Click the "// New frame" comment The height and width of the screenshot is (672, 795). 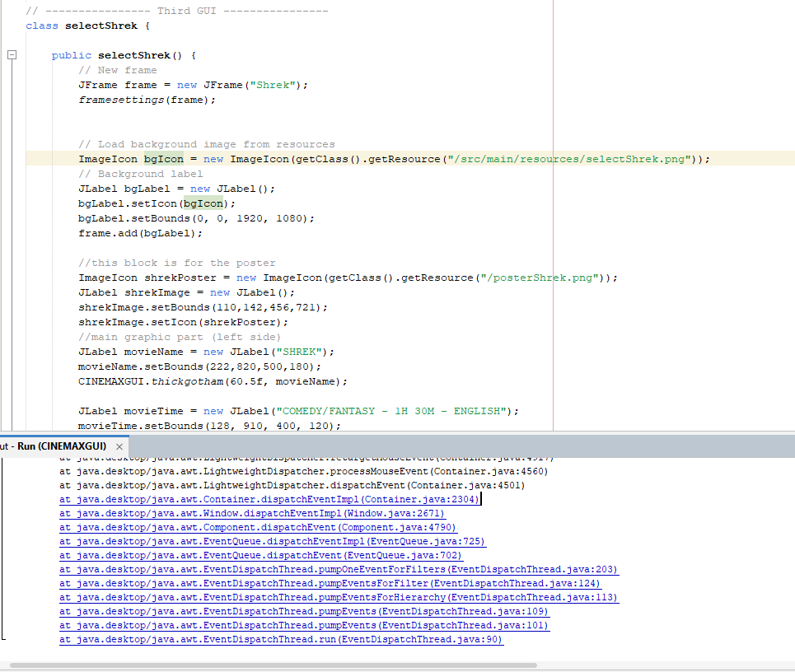pos(118,71)
